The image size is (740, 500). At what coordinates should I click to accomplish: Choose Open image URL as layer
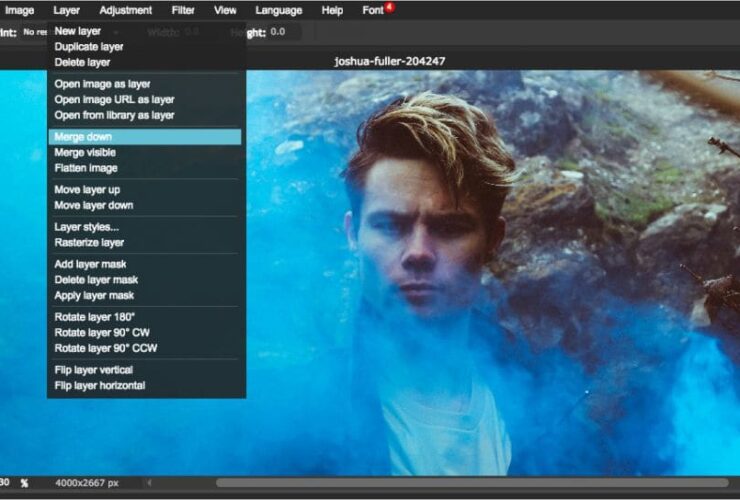coord(144,100)
